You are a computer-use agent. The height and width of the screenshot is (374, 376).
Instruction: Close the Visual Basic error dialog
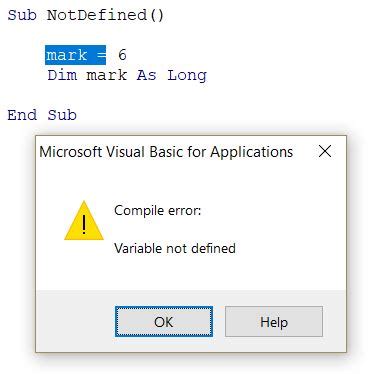[325, 151]
